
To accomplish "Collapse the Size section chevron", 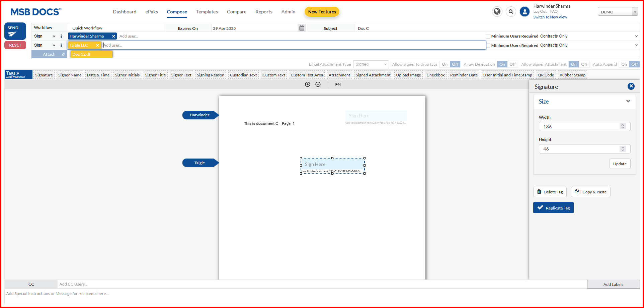I will (628, 102).
